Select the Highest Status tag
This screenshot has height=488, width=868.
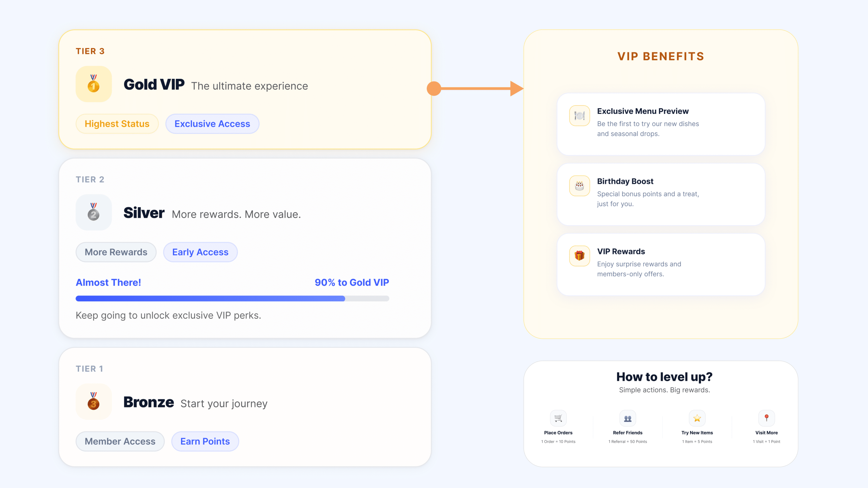117,124
